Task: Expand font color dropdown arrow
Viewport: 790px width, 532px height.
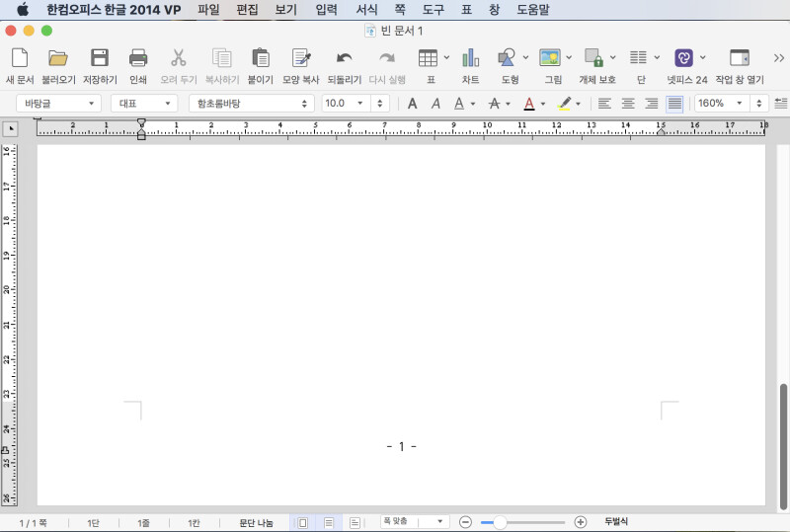Action: (542, 104)
